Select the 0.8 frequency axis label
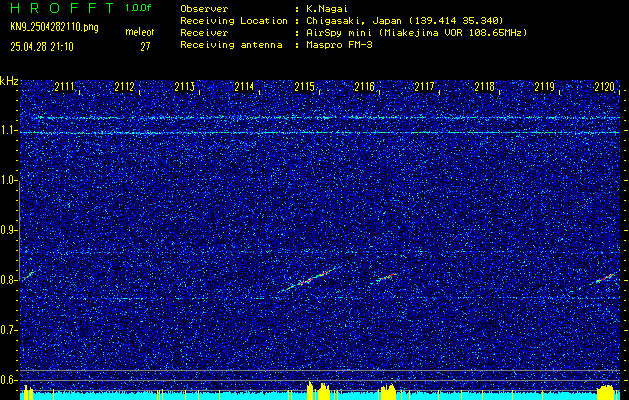This screenshot has width=629, height=400. coord(8,280)
